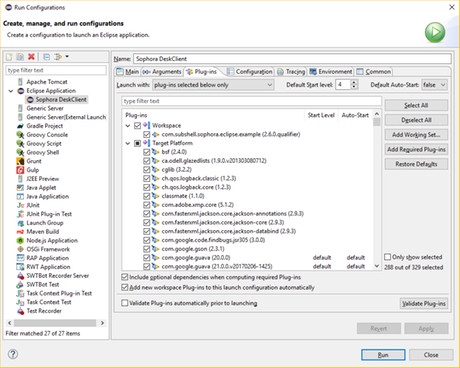Enable Validate Plug-ins automatically prior to launching

pyautogui.click(x=125, y=303)
